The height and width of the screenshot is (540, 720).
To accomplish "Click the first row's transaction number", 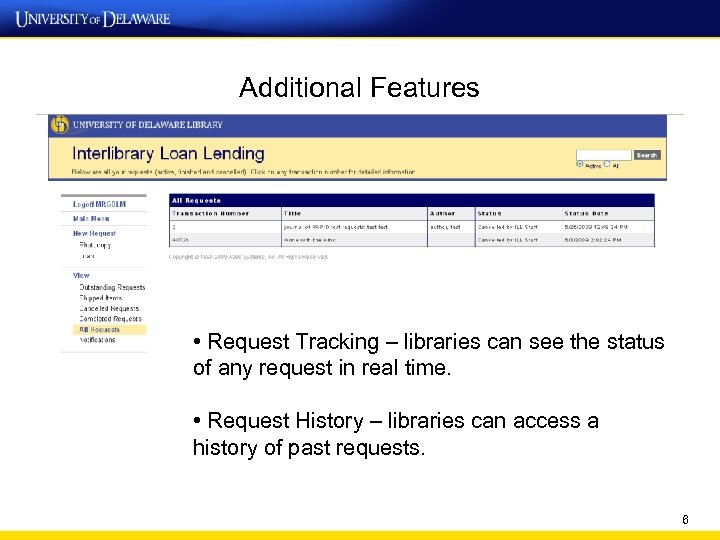I will (174, 227).
